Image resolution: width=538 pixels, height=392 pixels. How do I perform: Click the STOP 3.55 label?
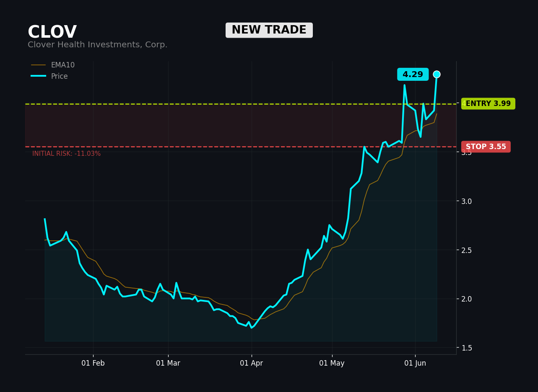(486, 147)
